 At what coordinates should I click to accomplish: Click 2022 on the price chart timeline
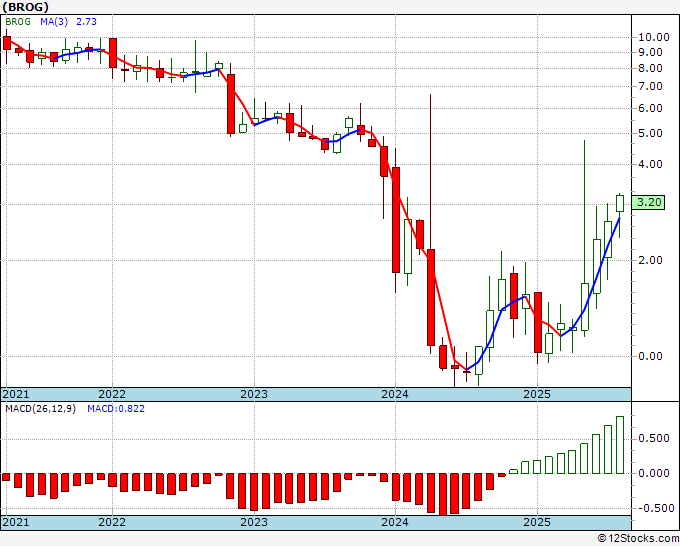pos(112,394)
